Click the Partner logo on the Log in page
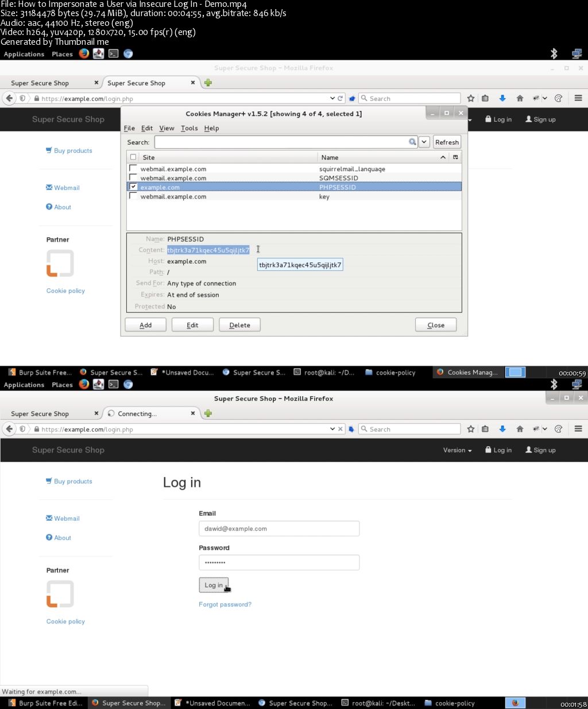This screenshot has height=709, width=588. [60, 594]
